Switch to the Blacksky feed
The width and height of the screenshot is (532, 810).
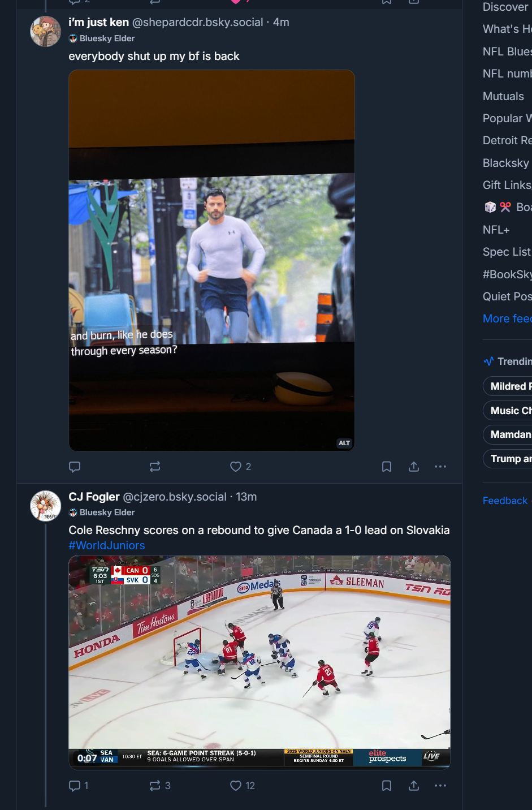506,163
